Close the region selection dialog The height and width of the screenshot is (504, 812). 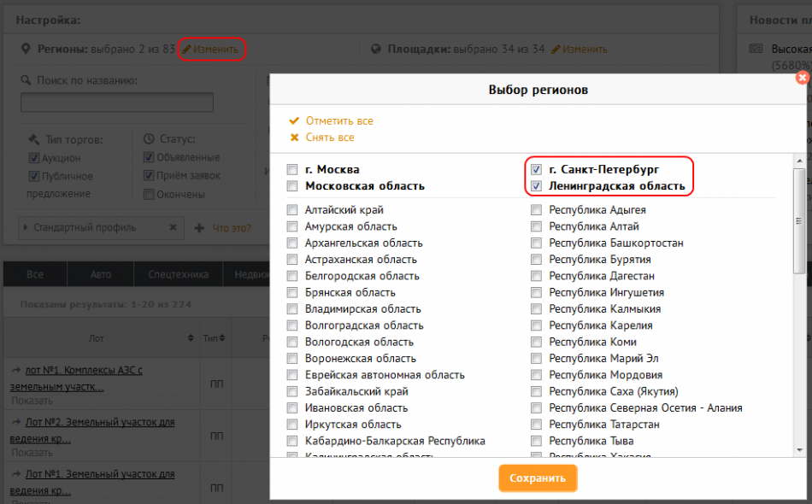(802, 78)
